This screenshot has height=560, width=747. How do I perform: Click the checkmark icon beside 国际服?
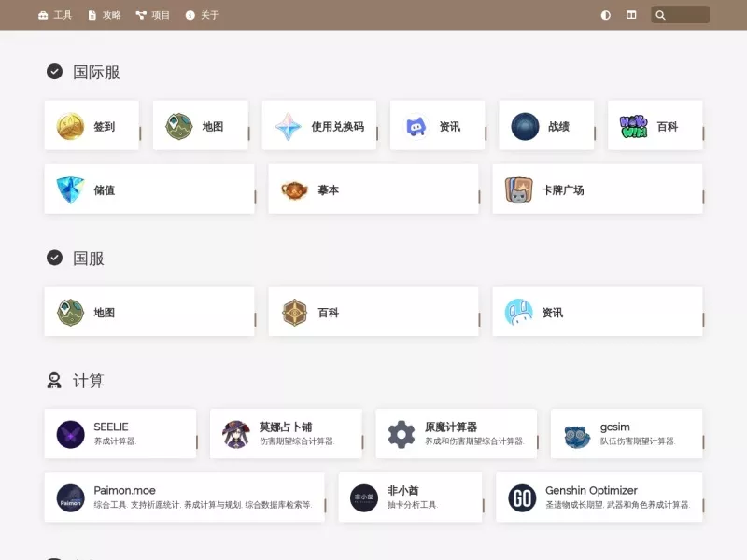54,72
